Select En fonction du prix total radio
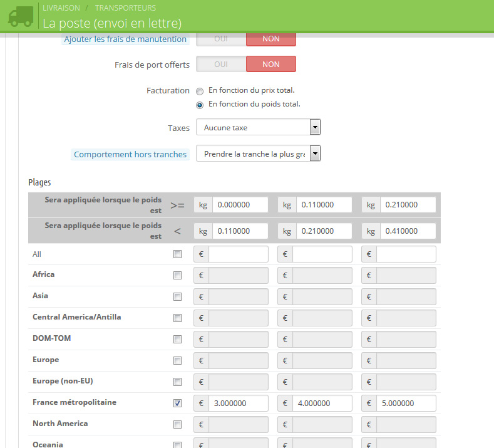This screenshot has width=494, height=448. (200, 91)
